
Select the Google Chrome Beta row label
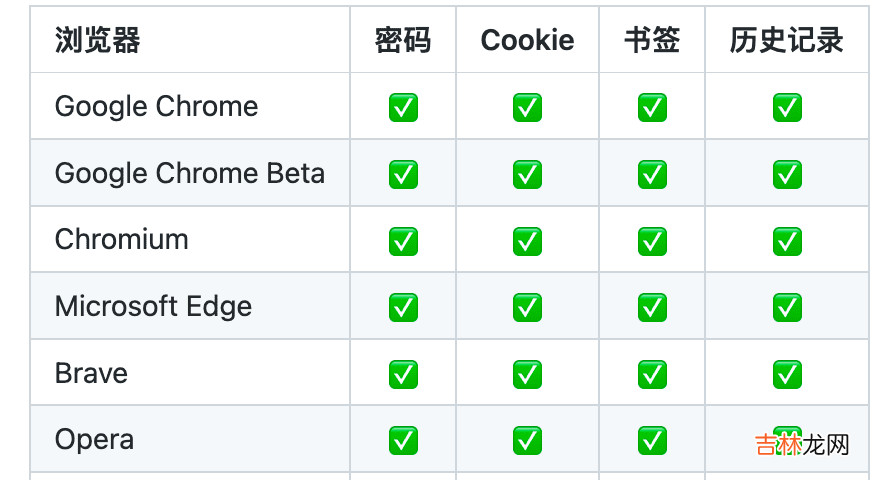point(190,174)
